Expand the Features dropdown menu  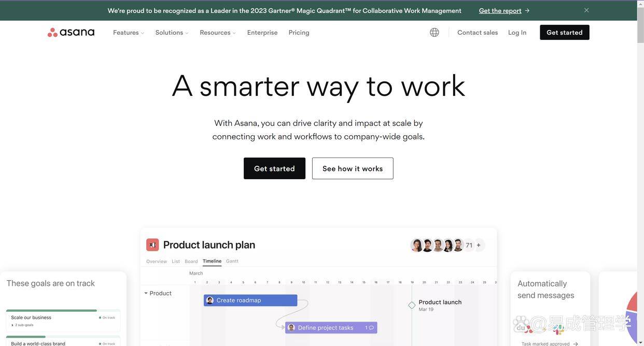pyautogui.click(x=129, y=33)
